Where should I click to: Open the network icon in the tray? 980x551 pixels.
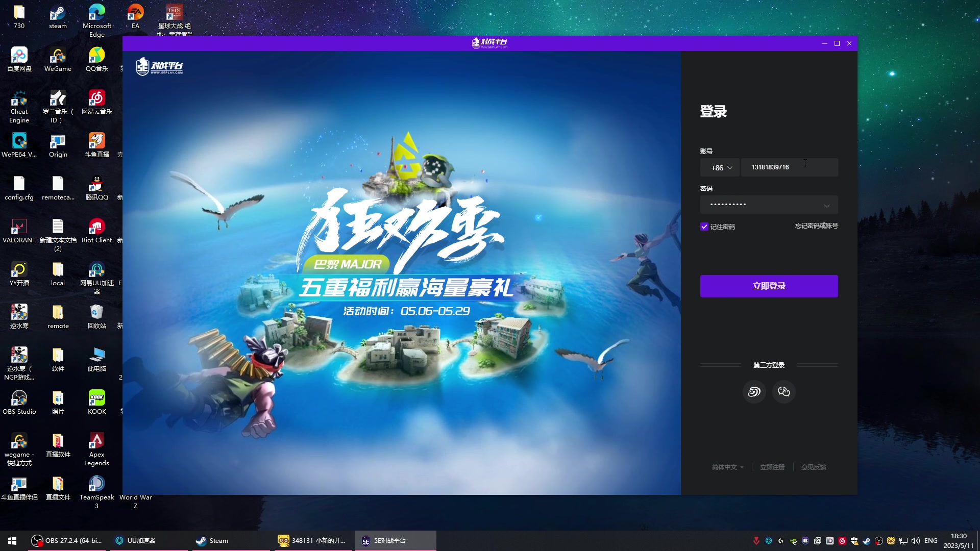click(903, 540)
